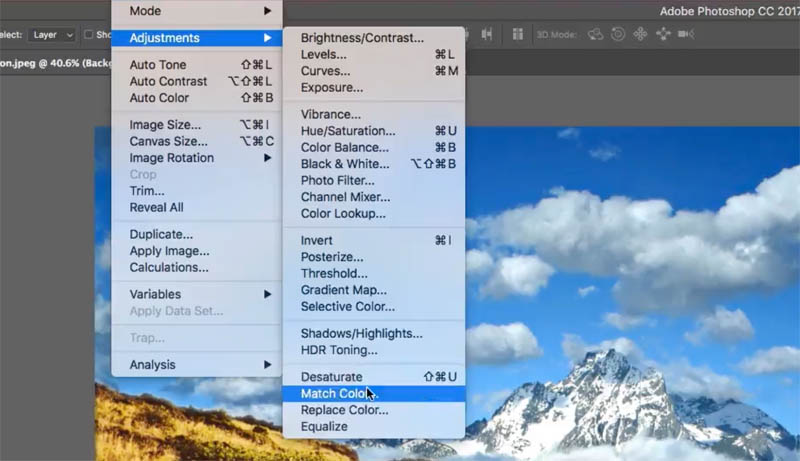Screen dimensions: 800x461
Task: Expand the Image Rotation submenu
Action: [x=197, y=158]
